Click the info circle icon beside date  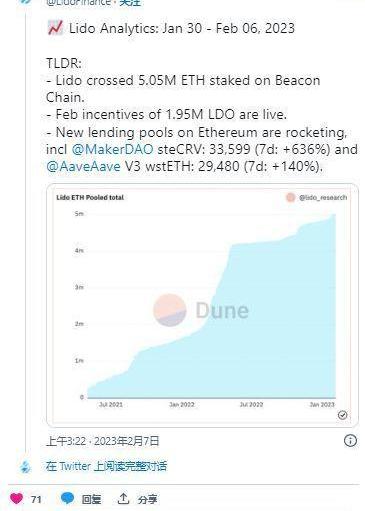point(350,441)
